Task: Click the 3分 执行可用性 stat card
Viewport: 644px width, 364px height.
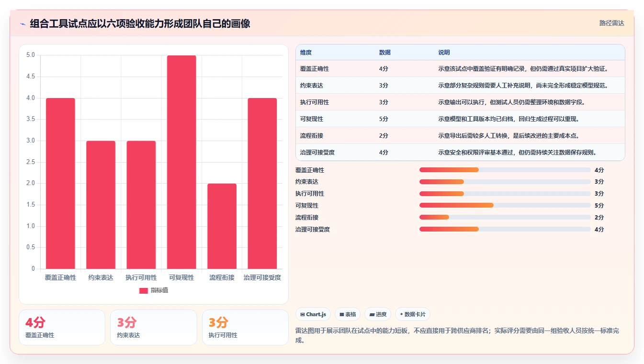Action: [x=245, y=327]
